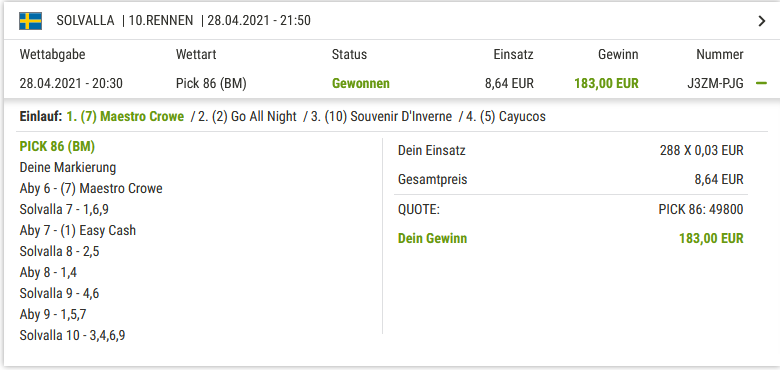Select the Solvalla 10 - 3,4,6,9 row

click(73, 336)
